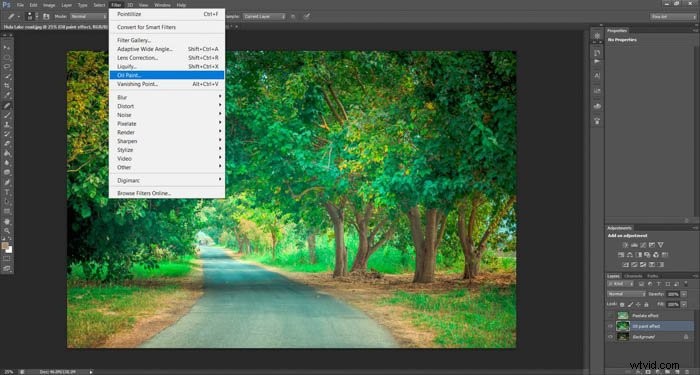Select the Brush tool
700x375 pixels.
pos(7,115)
